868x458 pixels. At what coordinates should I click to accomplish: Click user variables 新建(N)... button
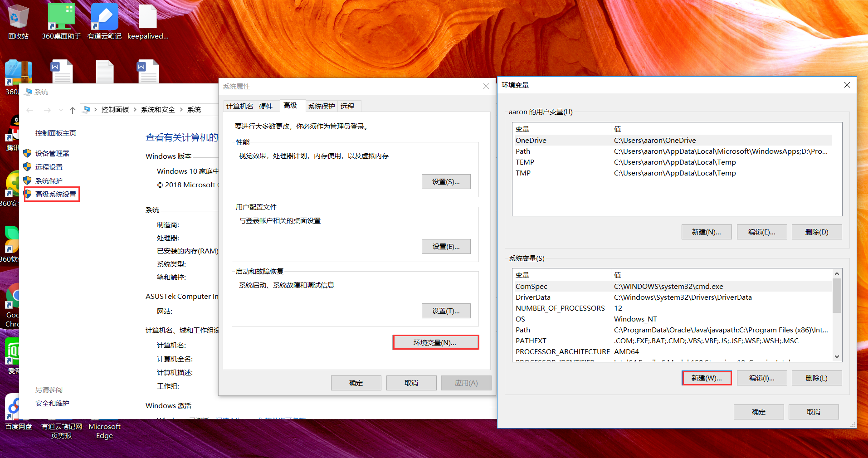coord(707,232)
